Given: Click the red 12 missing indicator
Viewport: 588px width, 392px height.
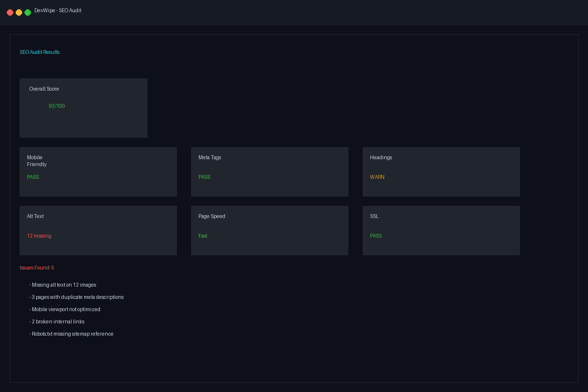Looking at the screenshot, I should click(x=39, y=236).
